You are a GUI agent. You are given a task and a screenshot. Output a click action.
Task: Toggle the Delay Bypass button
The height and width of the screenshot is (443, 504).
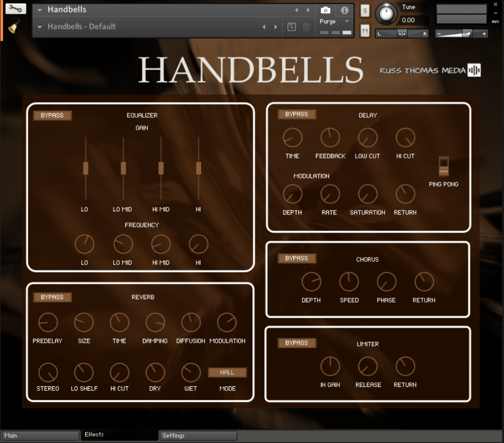pyautogui.click(x=297, y=114)
